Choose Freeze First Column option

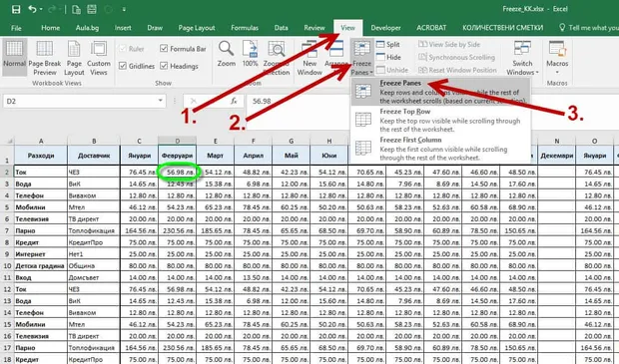pos(440,149)
